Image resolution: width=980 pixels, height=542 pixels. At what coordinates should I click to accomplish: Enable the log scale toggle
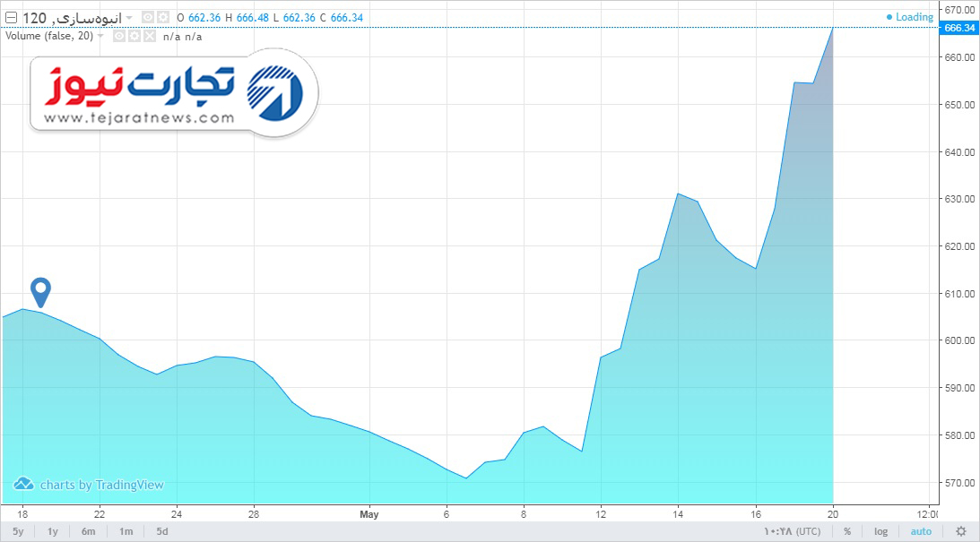(880, 531)
